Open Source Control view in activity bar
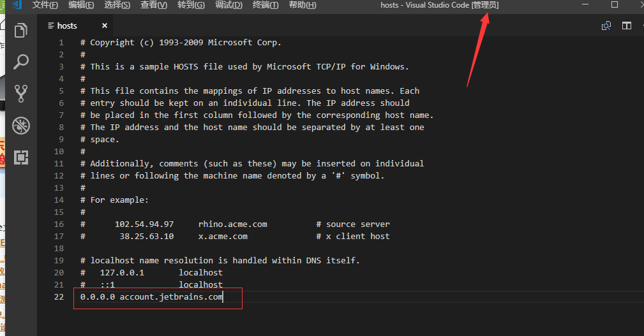The width and height of the screenshot is (644, 336). [21, 94]
